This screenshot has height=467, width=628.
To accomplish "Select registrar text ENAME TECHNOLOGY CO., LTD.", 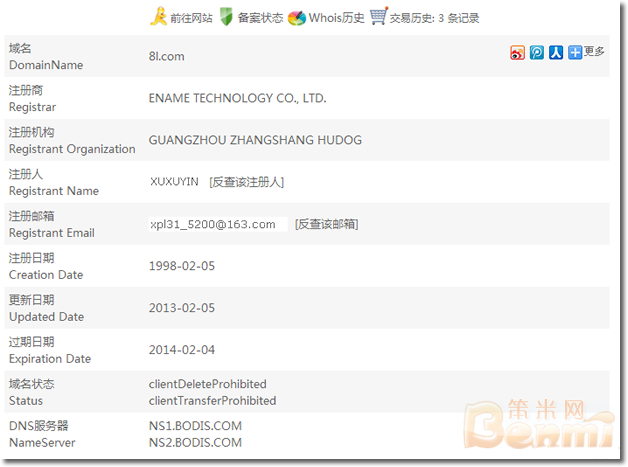I will [x=238, y=98].
